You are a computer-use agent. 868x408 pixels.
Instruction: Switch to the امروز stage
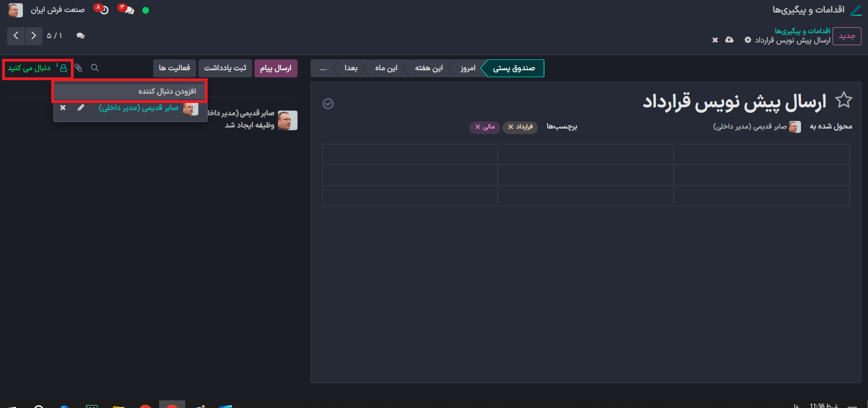point(468,68)
